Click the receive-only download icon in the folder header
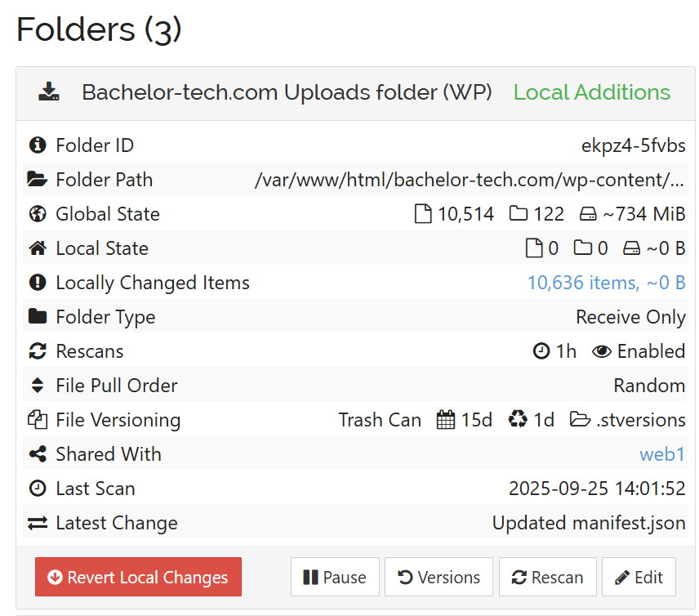699x616 pixels. point(49,92)
